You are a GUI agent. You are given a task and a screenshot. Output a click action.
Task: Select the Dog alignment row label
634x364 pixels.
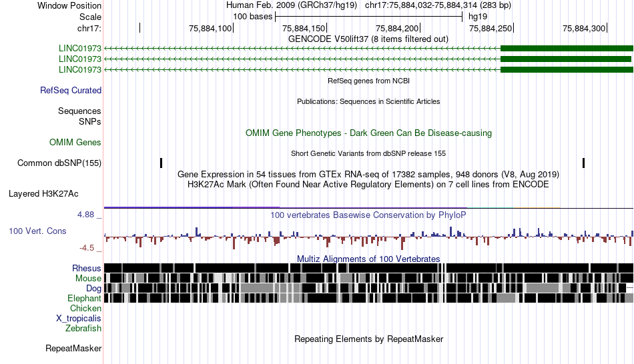[93, 289]
